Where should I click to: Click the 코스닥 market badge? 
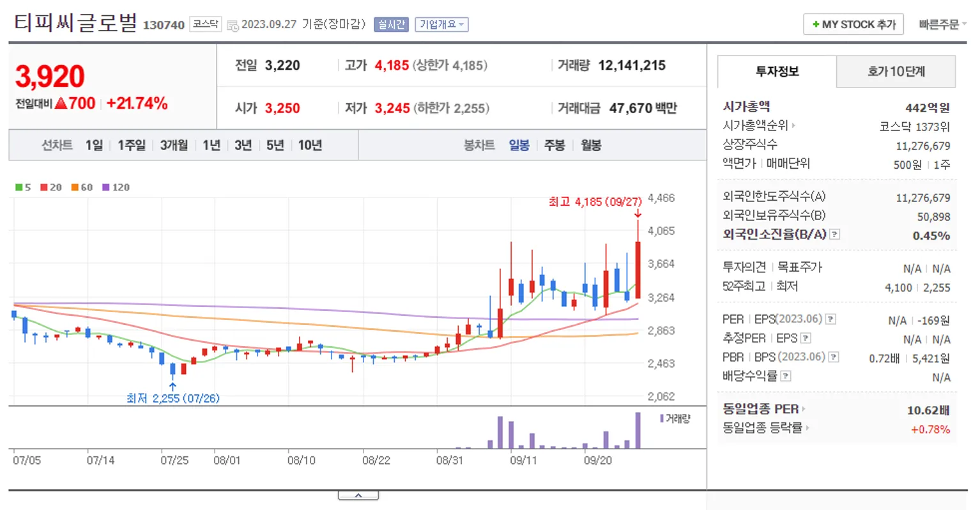(206, 24)
